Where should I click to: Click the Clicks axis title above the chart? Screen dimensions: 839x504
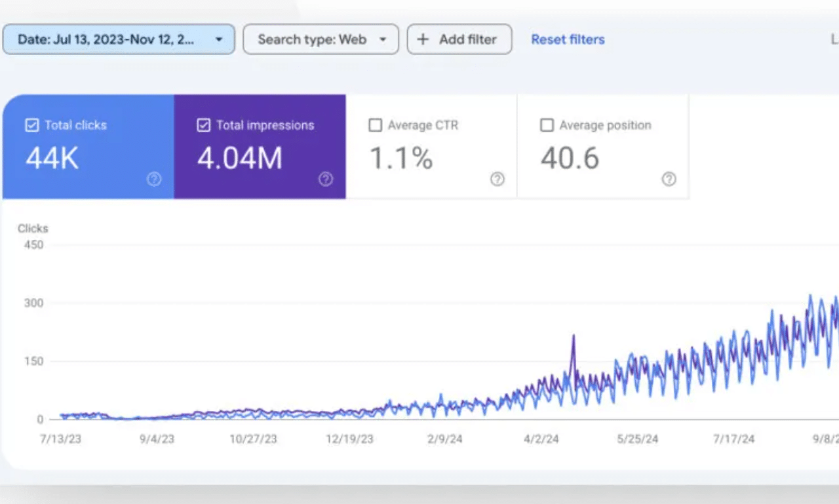click(x=33, y=229)
